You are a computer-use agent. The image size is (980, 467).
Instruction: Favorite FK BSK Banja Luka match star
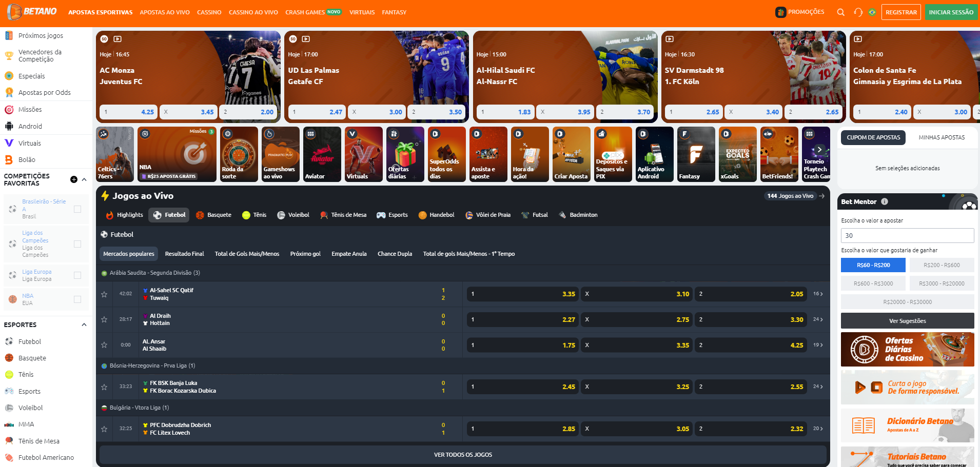point(104,387)
